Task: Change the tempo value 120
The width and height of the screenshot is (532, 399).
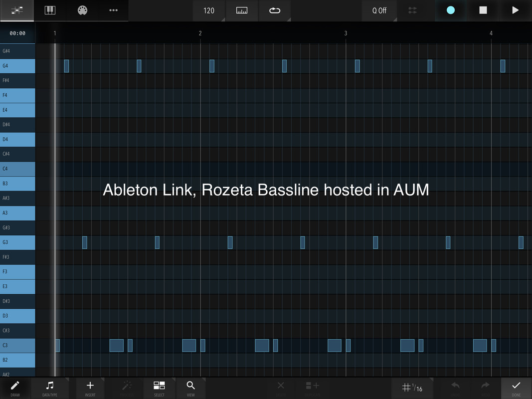Action: (x=208, y=10)
